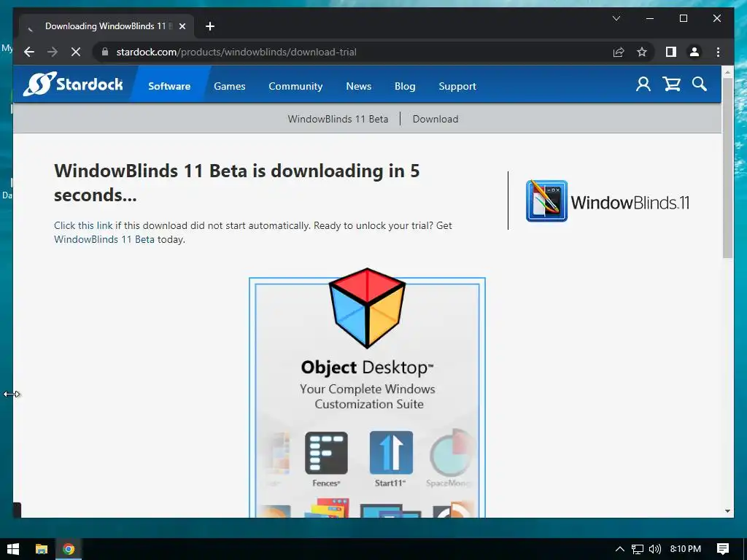
Task: Open the News menu item
Action: (x=358, y=86)
